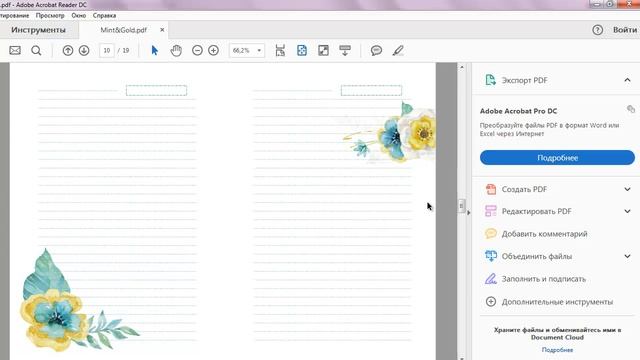This screenshot has width=640, height=360.
Task: Click the read mode toolbar icon
Action: [345, 50]
